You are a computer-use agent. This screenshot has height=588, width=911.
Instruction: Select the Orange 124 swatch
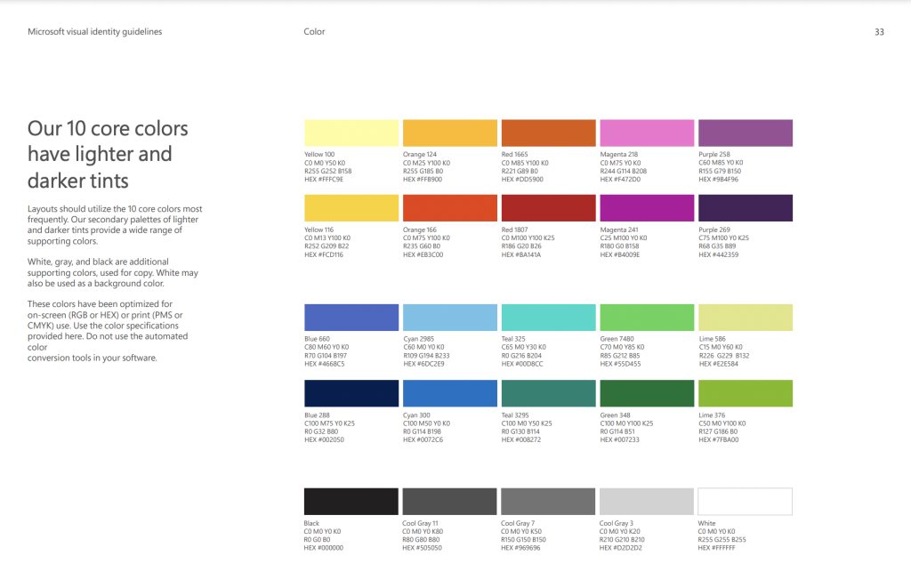pyautogui.click(x=449, y=133)
